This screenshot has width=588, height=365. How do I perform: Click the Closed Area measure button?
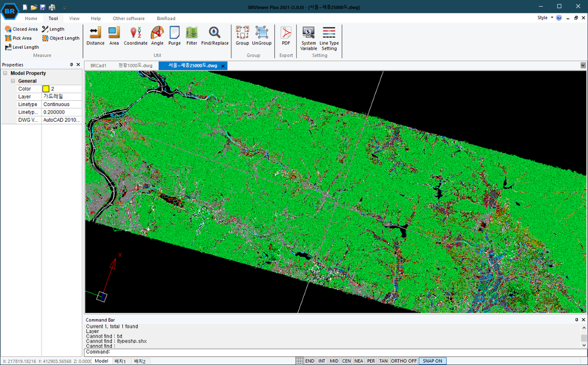point(21,29)
